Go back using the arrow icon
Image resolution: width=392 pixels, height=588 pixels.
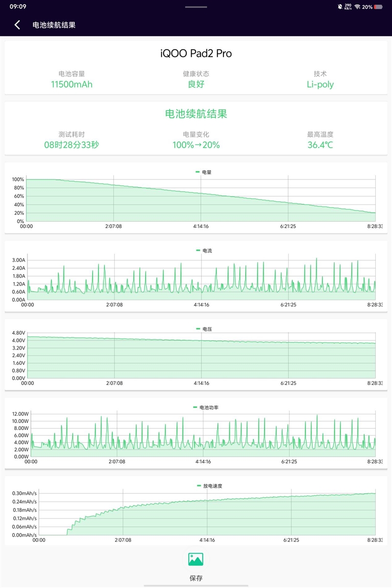click(17, 25)
